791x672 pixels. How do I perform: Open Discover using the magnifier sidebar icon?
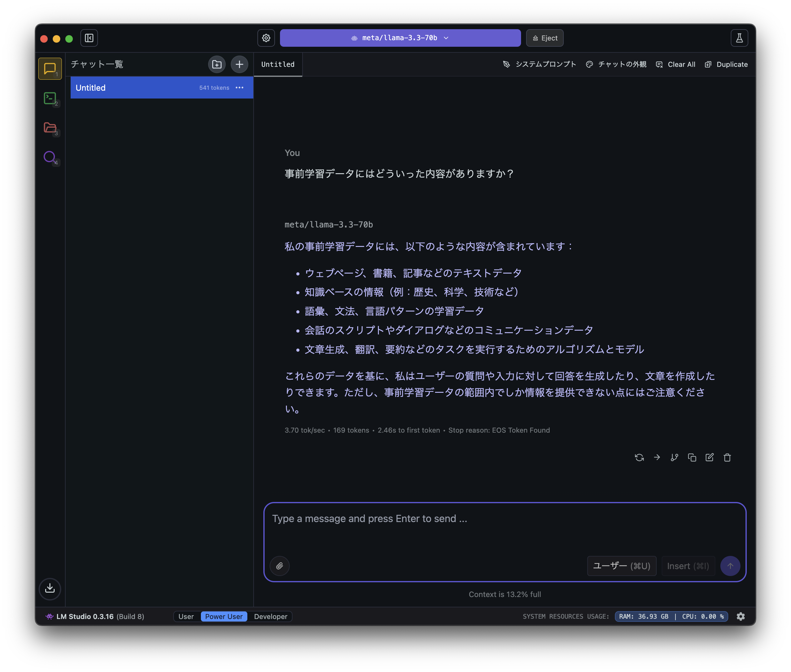(50, 157)
